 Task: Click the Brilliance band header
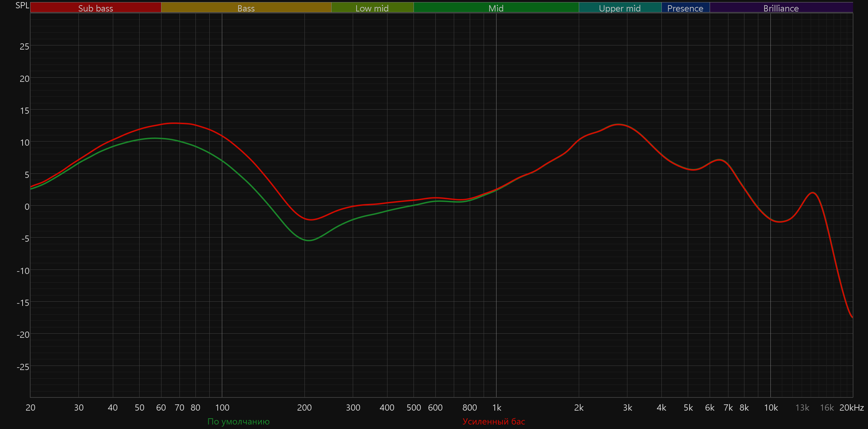click(781, 8)
